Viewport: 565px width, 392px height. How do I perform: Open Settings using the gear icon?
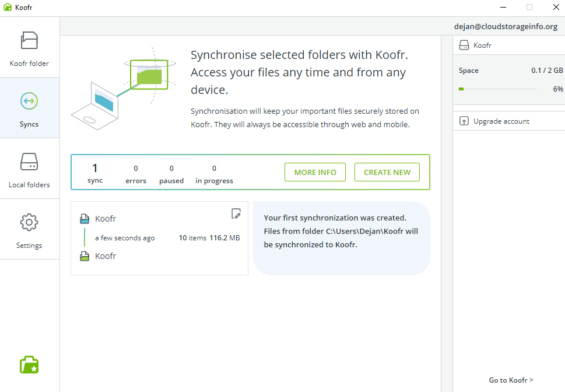click(x=29, y=222)
